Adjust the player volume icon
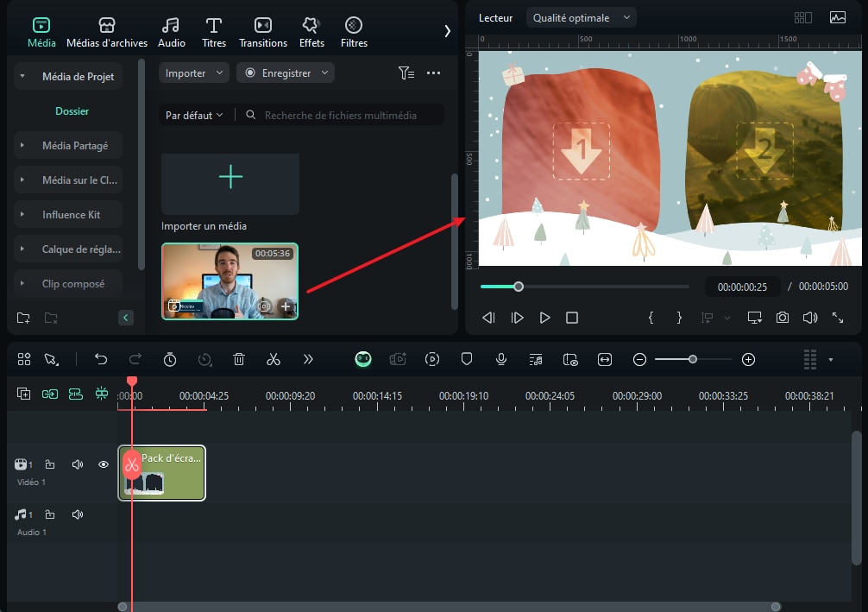 tap(810, 318)
